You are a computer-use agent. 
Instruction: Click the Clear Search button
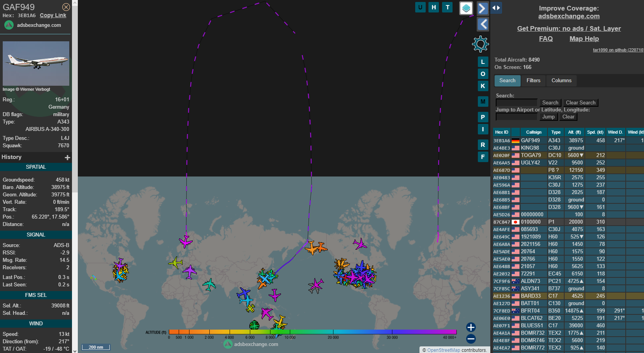(x=581, y=102)
